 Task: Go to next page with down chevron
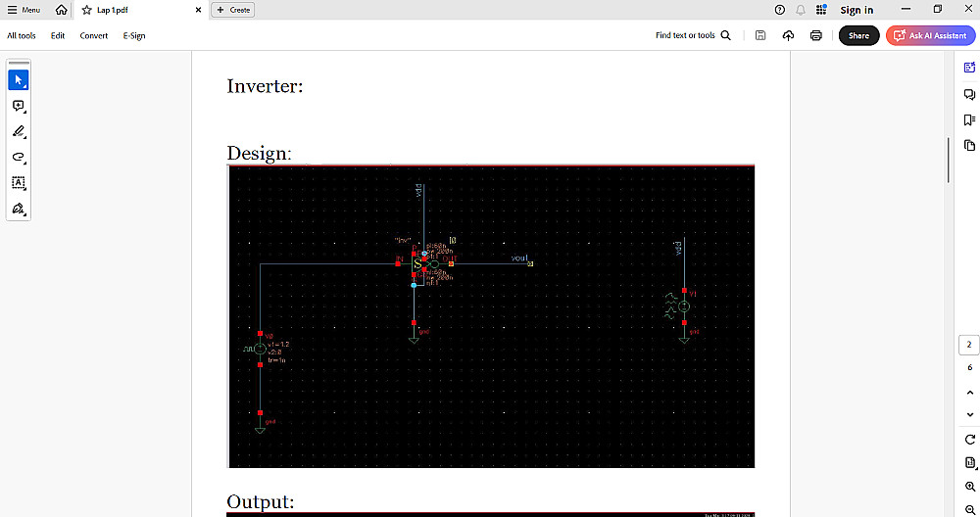pos(970,414)
